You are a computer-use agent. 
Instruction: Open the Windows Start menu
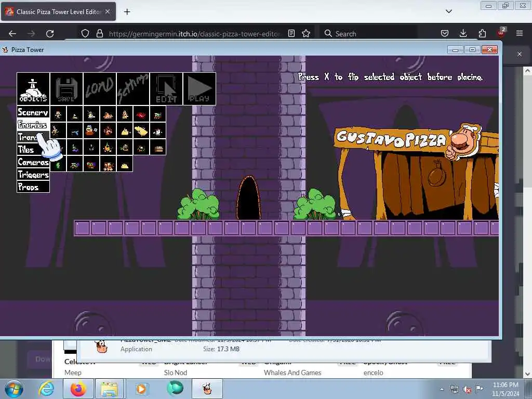coord(14,389)
